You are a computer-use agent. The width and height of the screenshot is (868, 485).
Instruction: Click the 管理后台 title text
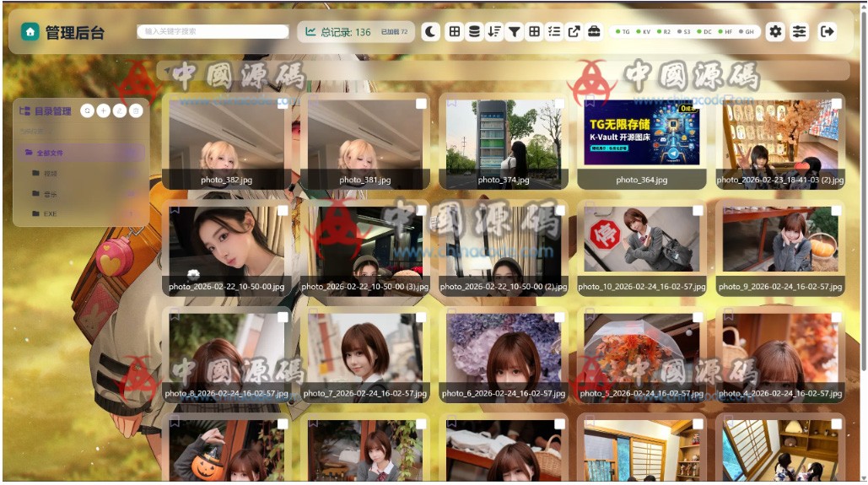(x=75, y=33)
